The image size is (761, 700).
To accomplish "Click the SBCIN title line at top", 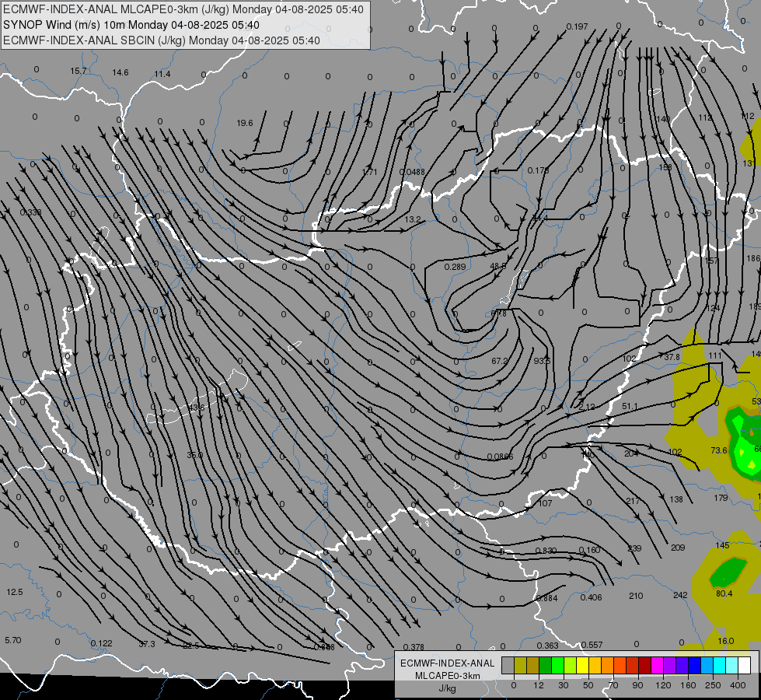I will pyautogui.click(x=162, y=40).
